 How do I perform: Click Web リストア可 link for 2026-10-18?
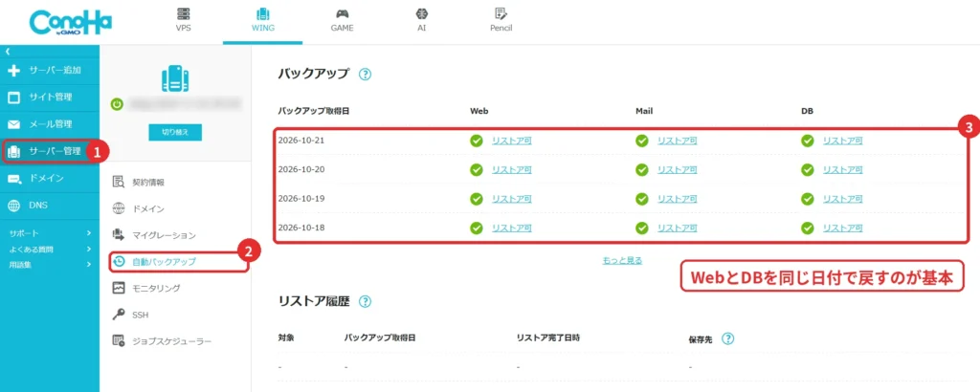click(512, 229)
